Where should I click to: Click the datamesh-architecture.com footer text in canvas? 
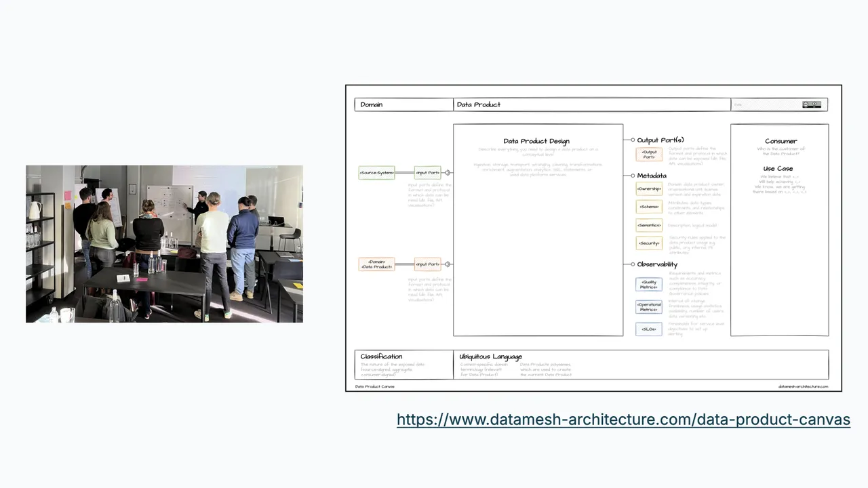click(803, 386)
